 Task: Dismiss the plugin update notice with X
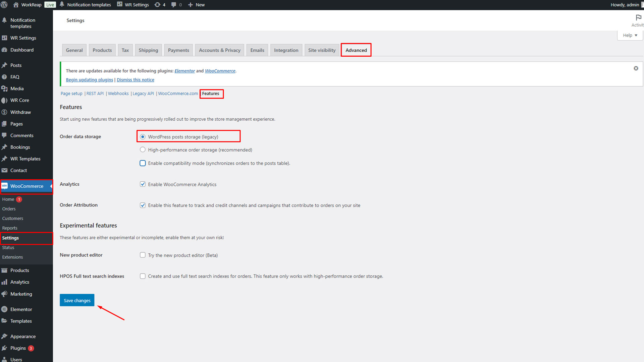636,68
